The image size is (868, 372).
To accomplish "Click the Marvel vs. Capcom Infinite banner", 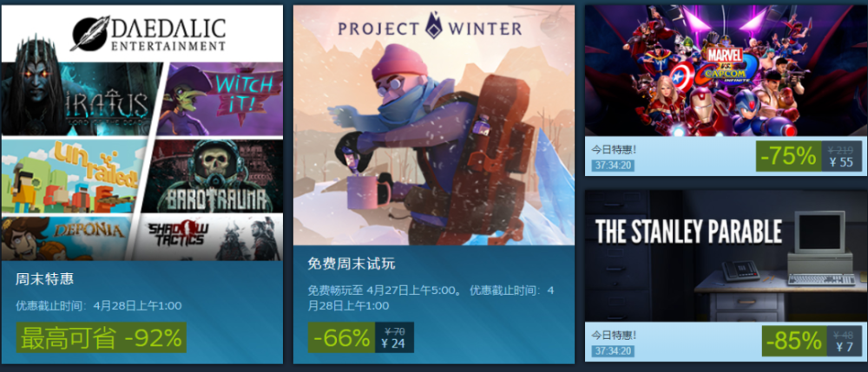I will pyautogui.click(x=726, y=71).
